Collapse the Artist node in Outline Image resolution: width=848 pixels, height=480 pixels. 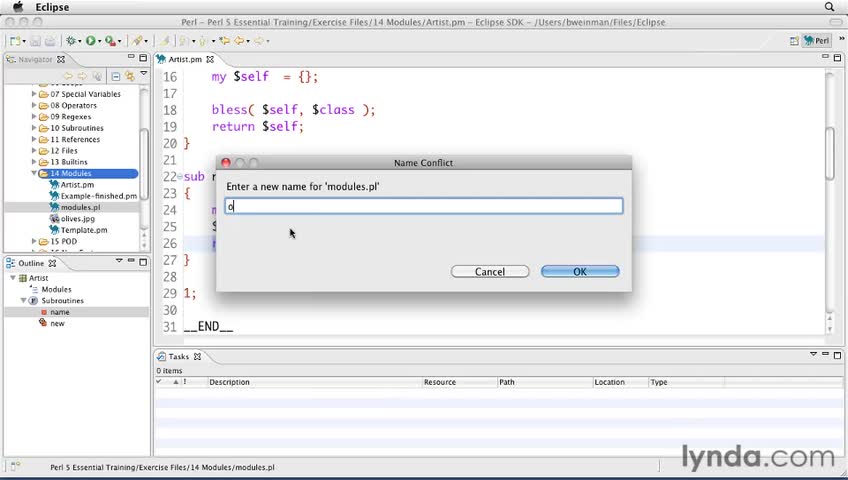point(12,277)
